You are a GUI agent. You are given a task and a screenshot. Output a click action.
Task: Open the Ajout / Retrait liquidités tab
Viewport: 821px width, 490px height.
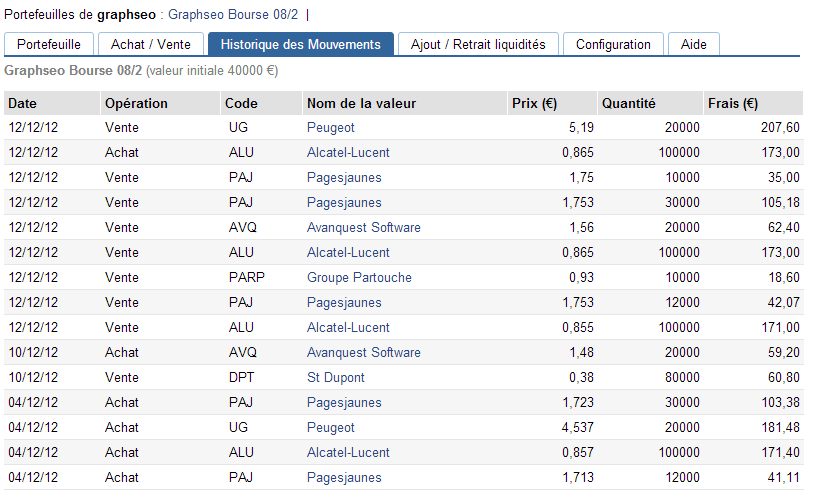pos(478,44)
